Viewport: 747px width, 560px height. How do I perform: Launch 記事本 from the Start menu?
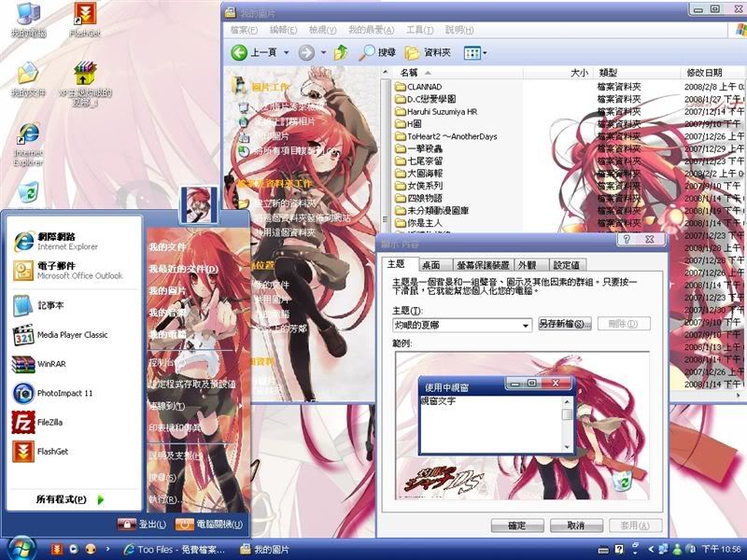[x=74, y=305]
